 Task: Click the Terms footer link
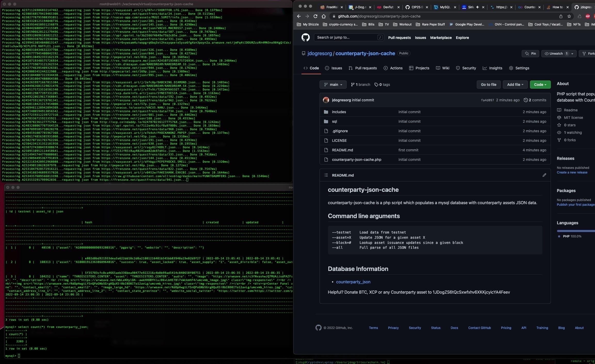[373, 328]
